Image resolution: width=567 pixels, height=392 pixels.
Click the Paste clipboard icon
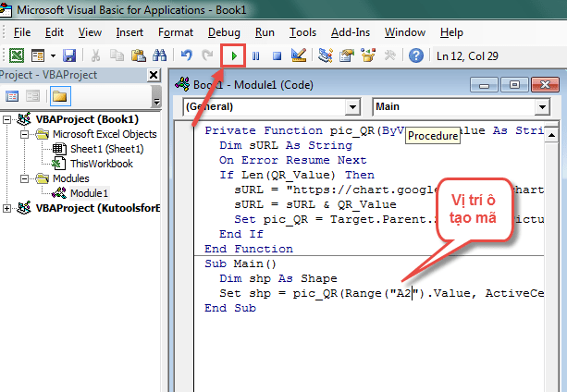pyautogui.click(x=138, y=55)
